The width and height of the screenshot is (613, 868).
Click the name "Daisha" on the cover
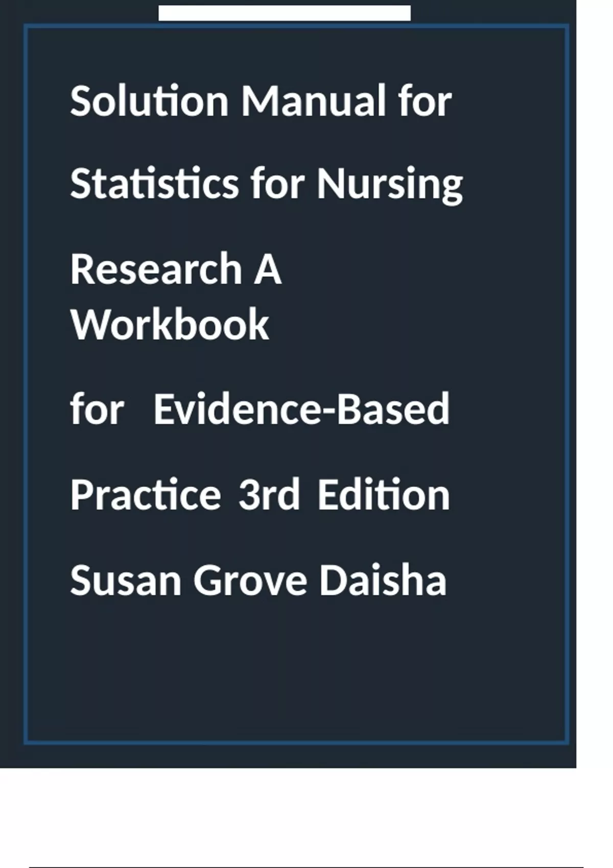pyautogui.click(x=383, y=581)
